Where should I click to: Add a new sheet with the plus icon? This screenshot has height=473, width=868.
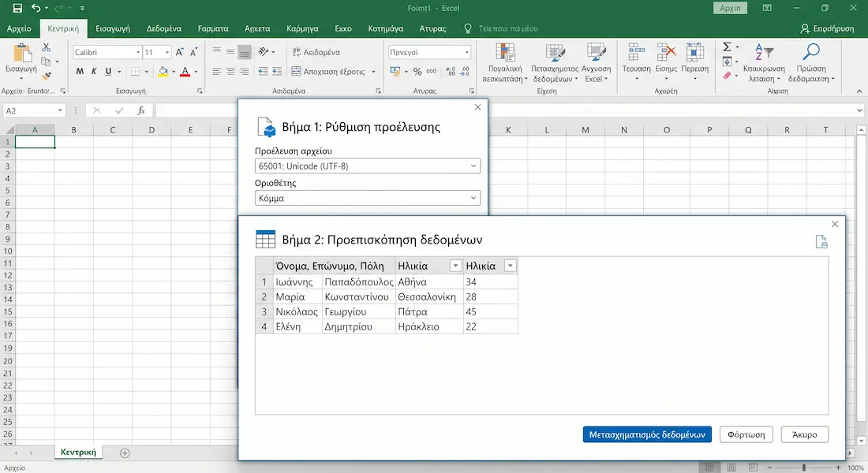coord(125,453)
